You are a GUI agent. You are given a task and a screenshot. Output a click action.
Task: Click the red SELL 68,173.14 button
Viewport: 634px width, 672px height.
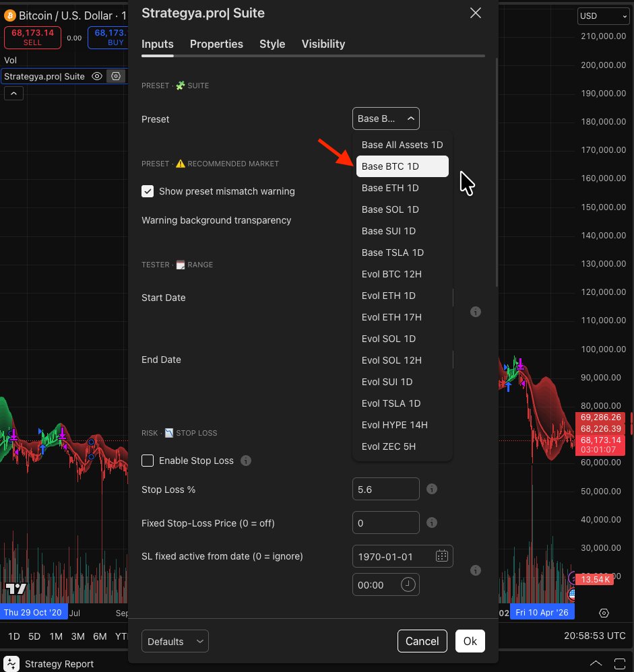pos(32,37)
